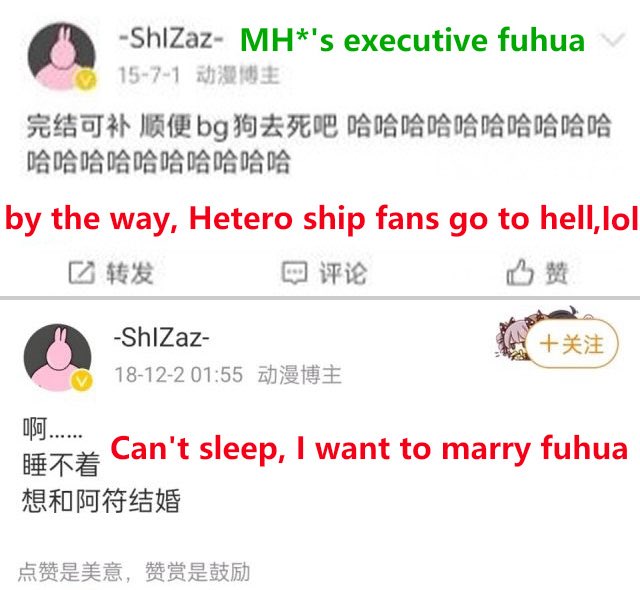This screenshot has width=640, height=590.
Task: Open the post text 想和阿符结婚
Action: coord(101,500)
